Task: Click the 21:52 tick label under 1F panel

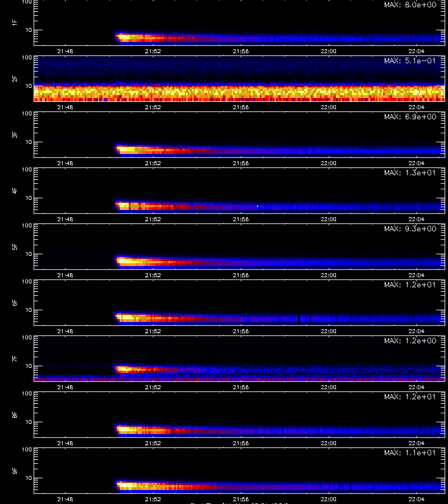Action: [153, 51]
